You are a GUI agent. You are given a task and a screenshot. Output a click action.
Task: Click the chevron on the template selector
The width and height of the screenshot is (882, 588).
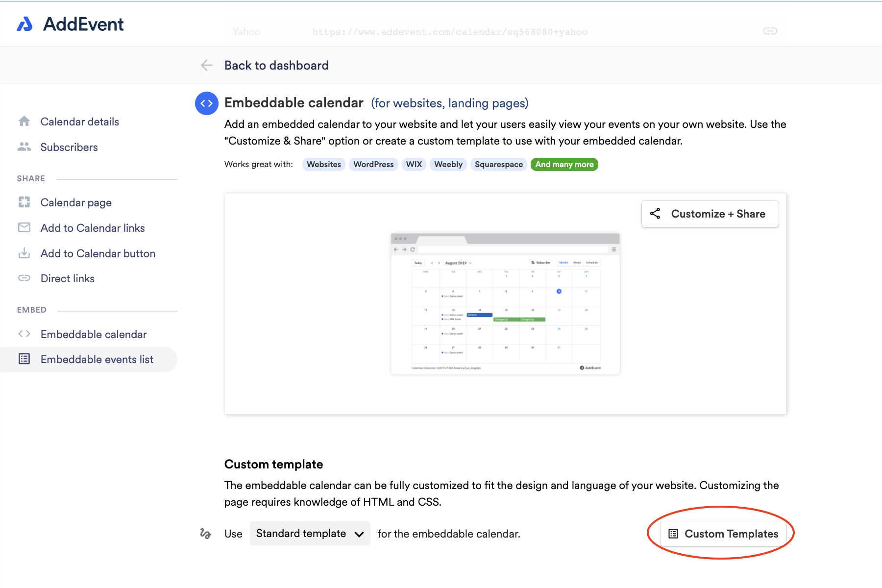coord(359,534)
